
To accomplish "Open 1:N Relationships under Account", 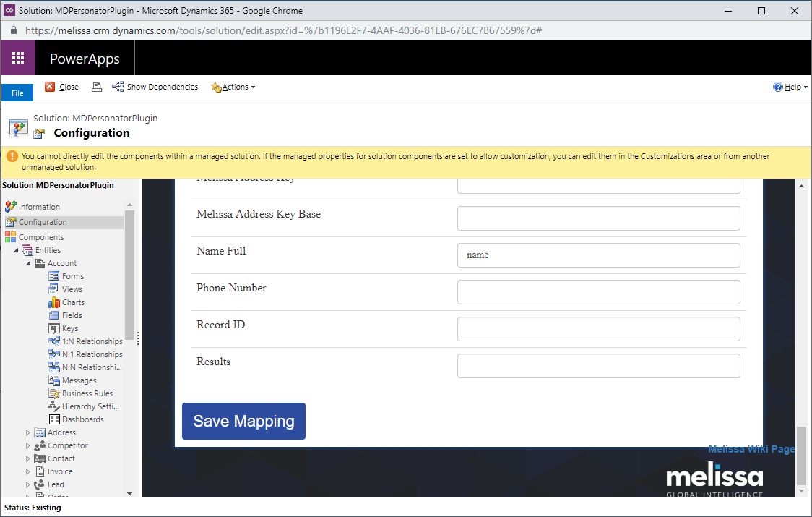I will click(x=92, y=341).
